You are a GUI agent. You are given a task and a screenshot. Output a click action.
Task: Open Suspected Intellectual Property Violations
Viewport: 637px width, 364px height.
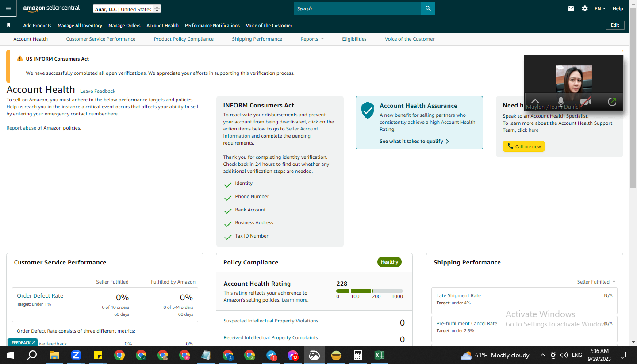click(271, 321)
